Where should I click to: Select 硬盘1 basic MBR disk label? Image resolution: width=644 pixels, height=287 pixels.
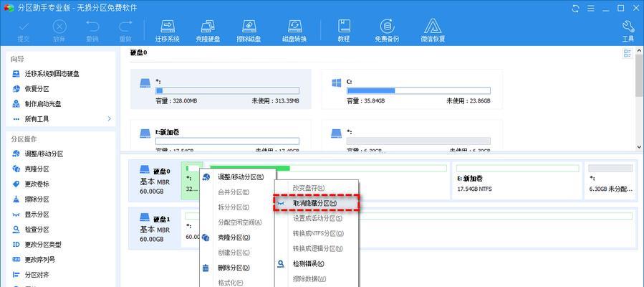coord(155,228)
